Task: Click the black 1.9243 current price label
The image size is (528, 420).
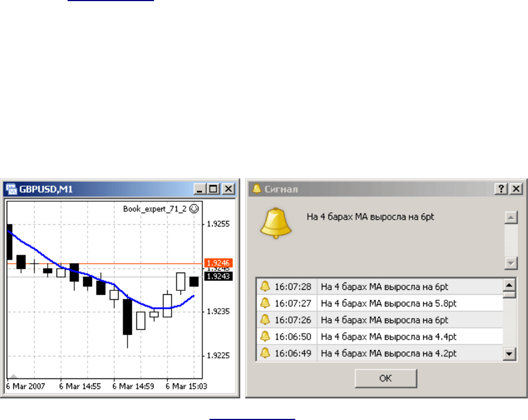Action: pyautogui.click(x=217, y=275)
